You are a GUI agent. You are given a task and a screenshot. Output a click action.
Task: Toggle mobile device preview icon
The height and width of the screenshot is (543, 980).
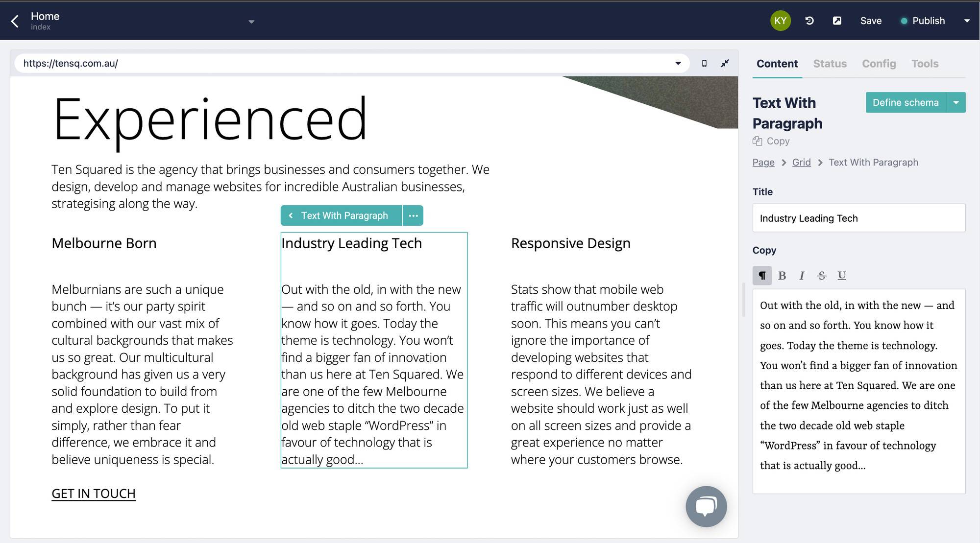coord(704,63)
